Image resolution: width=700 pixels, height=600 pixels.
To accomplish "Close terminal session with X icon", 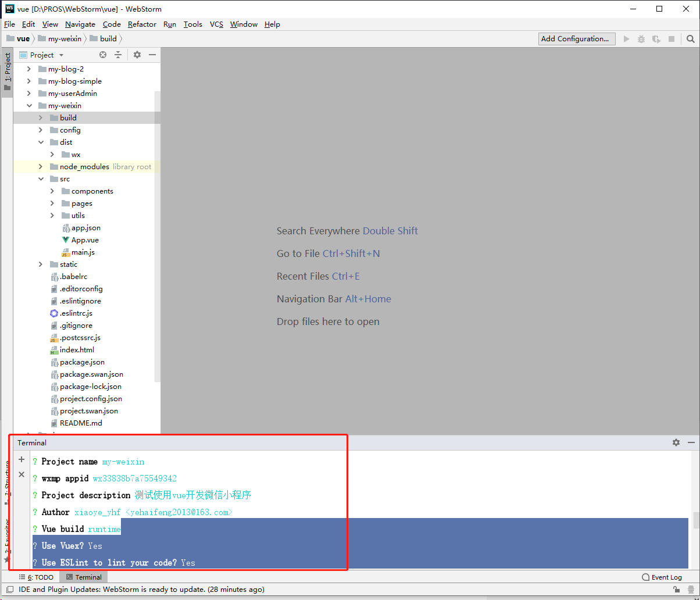I will [x=22, y=474].
